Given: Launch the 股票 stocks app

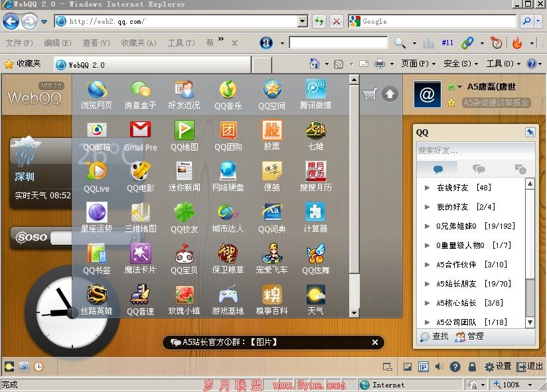Looking at the screenshot, I should [x=272, y=136].
